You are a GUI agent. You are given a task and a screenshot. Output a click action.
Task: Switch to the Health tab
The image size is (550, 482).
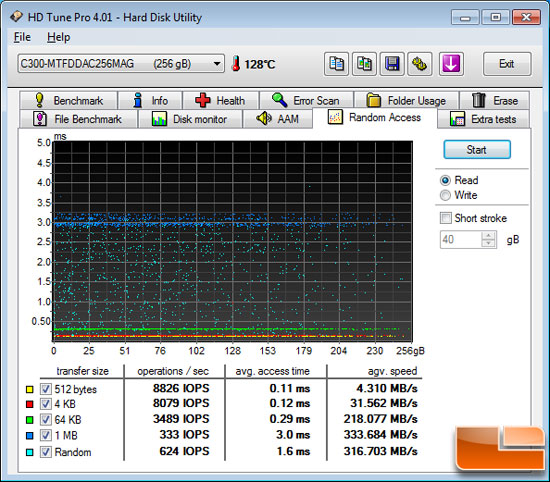(x=221, y=100)
